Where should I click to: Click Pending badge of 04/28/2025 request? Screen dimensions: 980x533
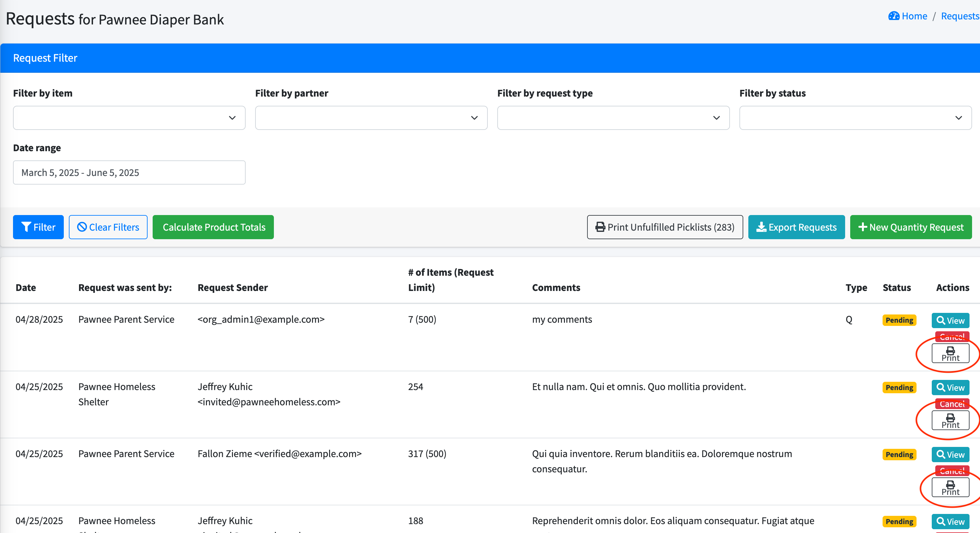899,320
